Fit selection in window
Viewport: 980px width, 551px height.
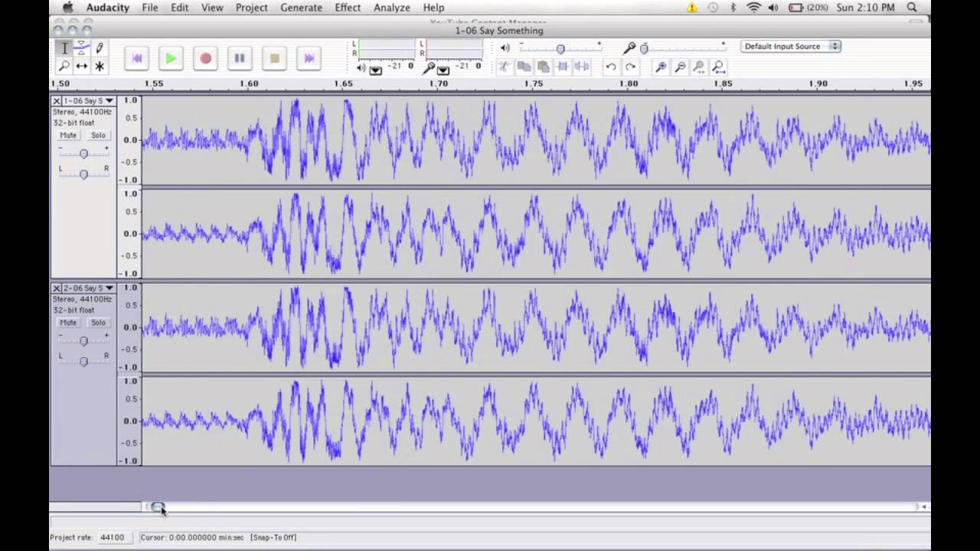click(x=699, y=67)
